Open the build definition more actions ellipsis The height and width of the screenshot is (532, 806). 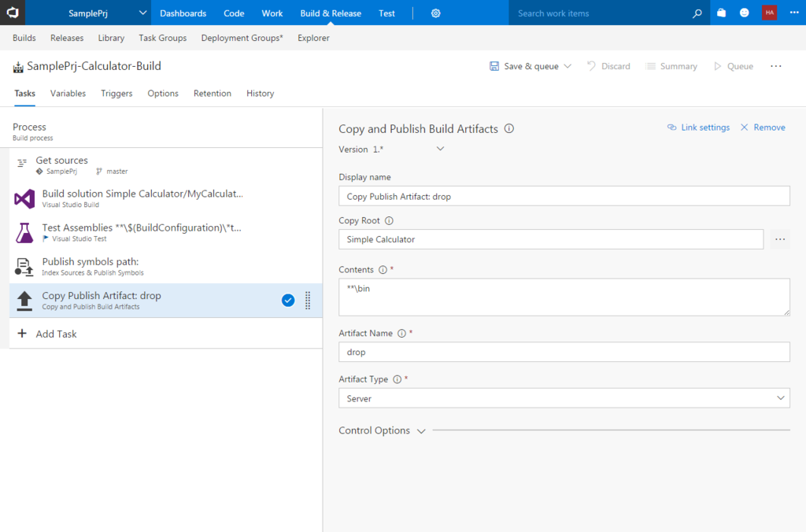click(775, 66)
